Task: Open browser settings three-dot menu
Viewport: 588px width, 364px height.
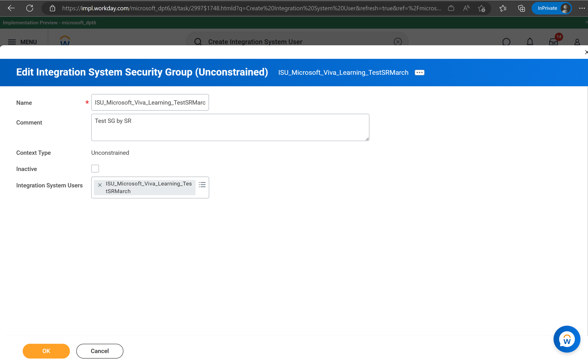Action: pyautogui.click(x=582, y=8)
